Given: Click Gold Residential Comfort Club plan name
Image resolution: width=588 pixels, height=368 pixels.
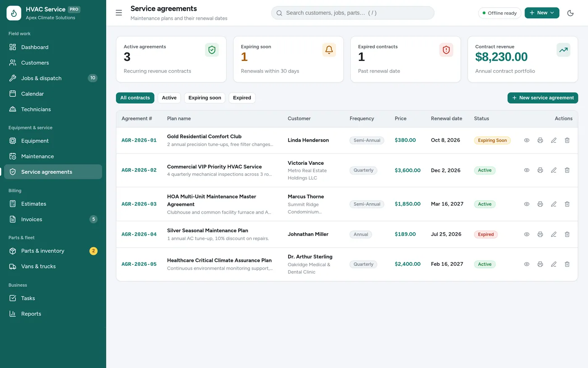Looking at the screenshot, I should [x=204, y=137].
